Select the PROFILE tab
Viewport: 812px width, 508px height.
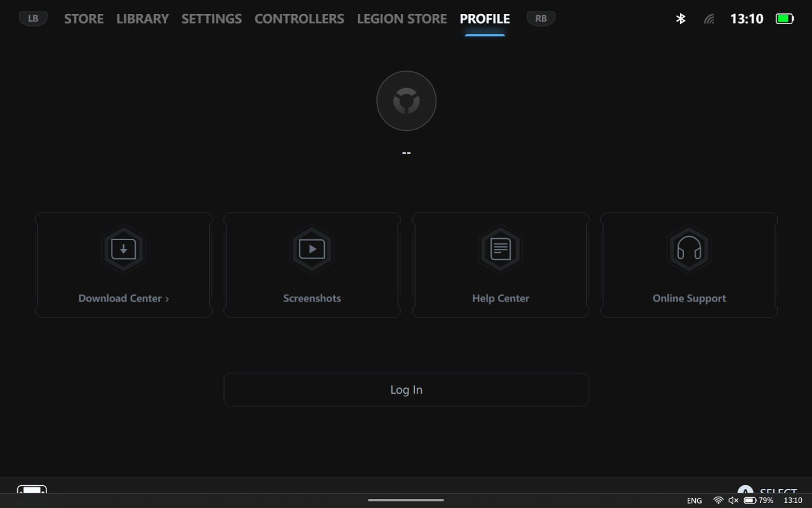tap(485, 18)
